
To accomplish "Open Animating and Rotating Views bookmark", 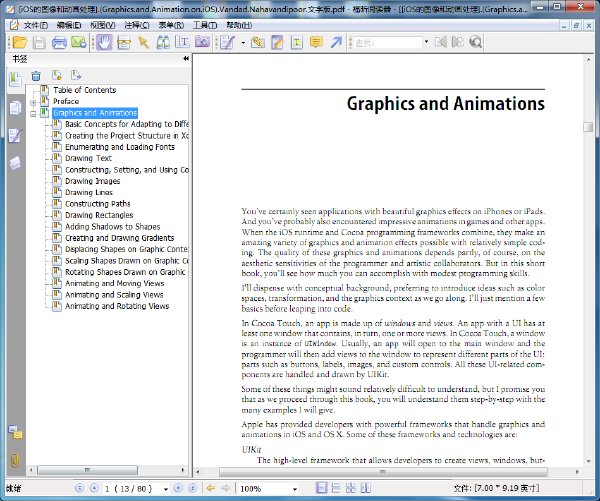I will coord(117,306).
